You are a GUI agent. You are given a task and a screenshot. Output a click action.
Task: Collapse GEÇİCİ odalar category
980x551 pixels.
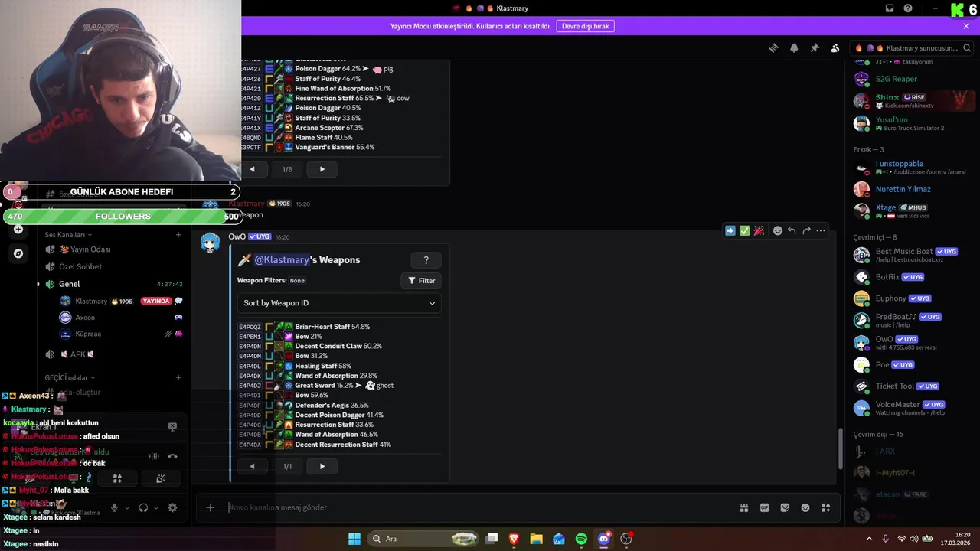(x=70, y=377)
